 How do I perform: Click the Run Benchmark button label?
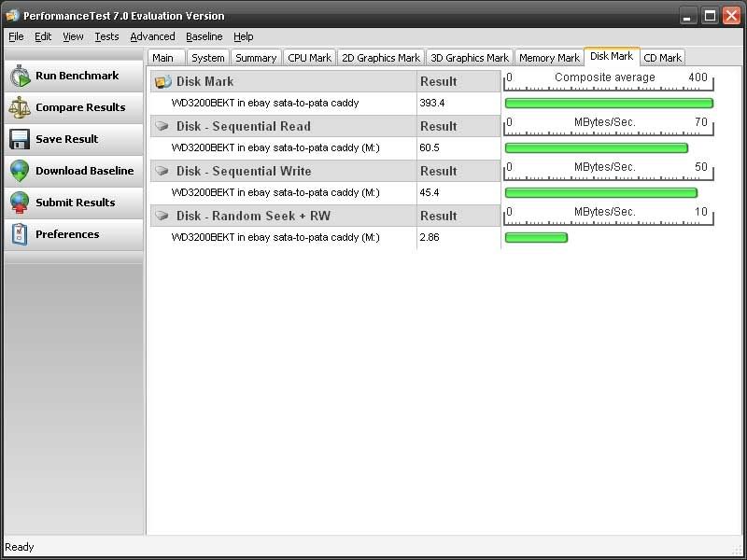coord(78,76)
